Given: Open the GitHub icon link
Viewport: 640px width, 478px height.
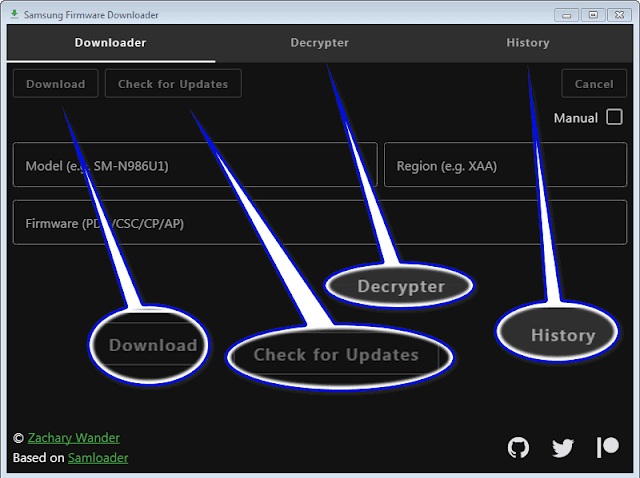Looking at the screenshot, I should coord(518,447).
